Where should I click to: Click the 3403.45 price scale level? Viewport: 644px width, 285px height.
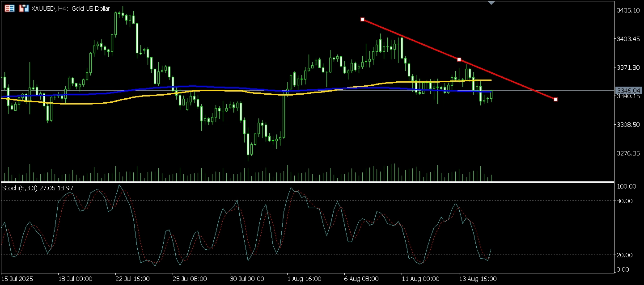tap(629, 39)
